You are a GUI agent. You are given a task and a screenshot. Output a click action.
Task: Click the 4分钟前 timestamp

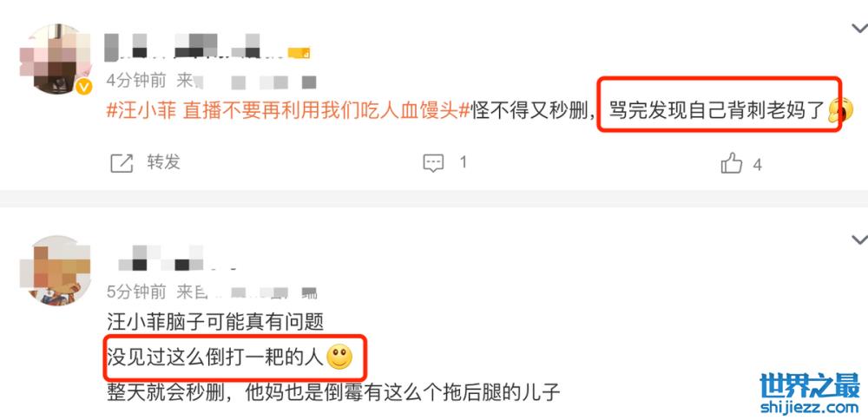[136, 81]
